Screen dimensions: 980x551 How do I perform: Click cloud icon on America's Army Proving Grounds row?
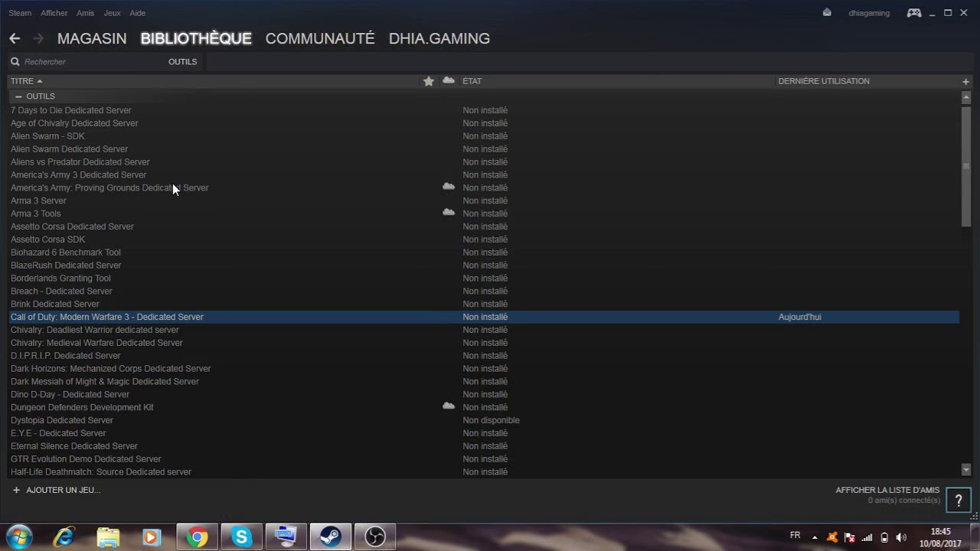pyautogui.click(x=449, y=187)
